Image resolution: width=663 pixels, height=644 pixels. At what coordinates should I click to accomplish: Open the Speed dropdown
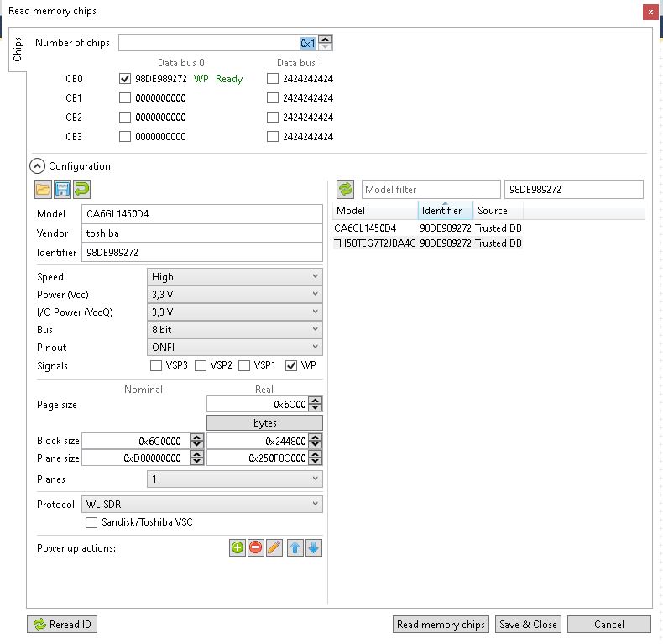(x=235, y=277)
